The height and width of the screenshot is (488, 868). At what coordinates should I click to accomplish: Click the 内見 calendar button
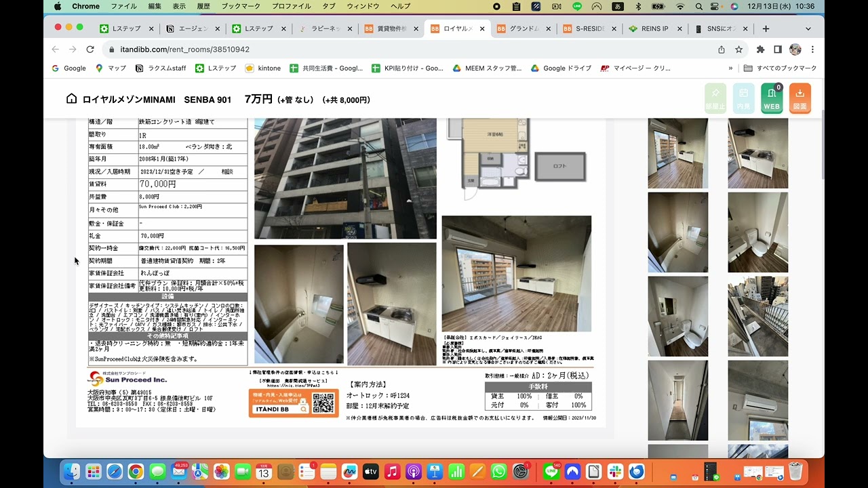pos(743,98)
